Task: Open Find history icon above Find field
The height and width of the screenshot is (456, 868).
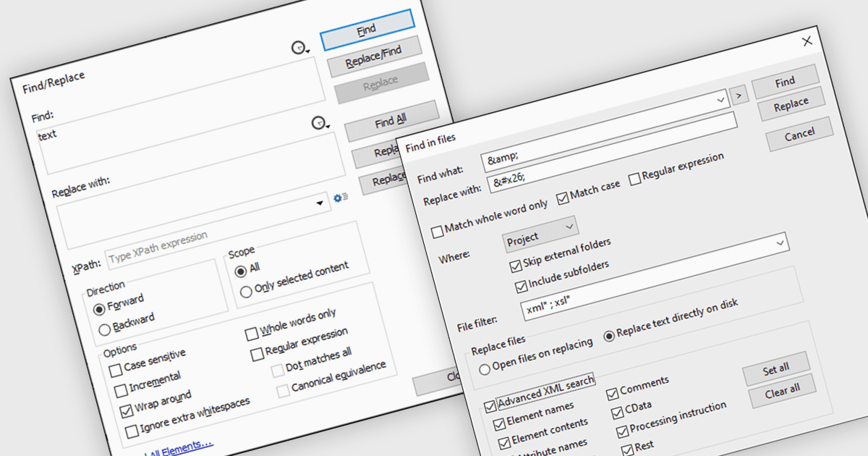Action: coord(300,48)
